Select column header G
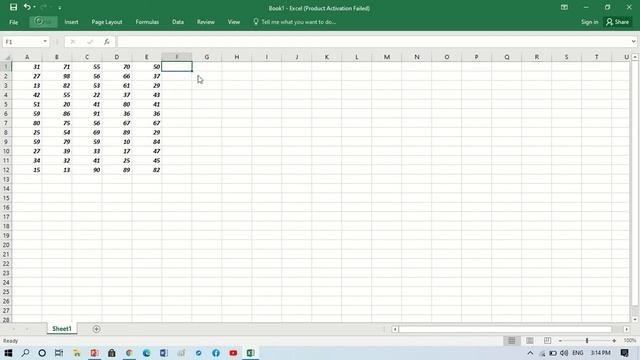 (207, 57)
